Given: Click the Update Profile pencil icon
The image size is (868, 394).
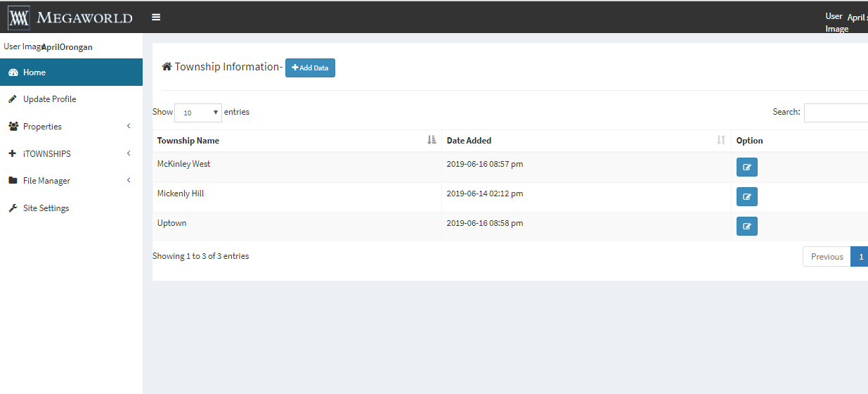Looking at the screenshot, I should click(x=13, y=99).
